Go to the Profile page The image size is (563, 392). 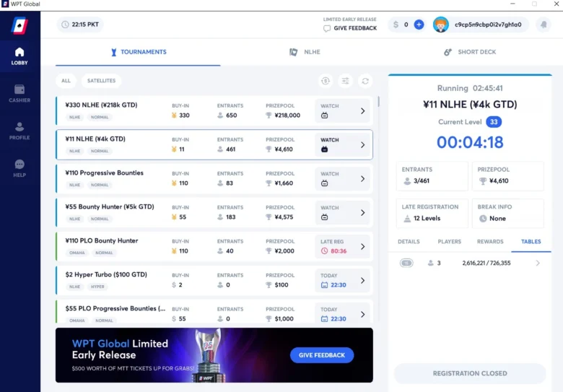pos(19,131)
